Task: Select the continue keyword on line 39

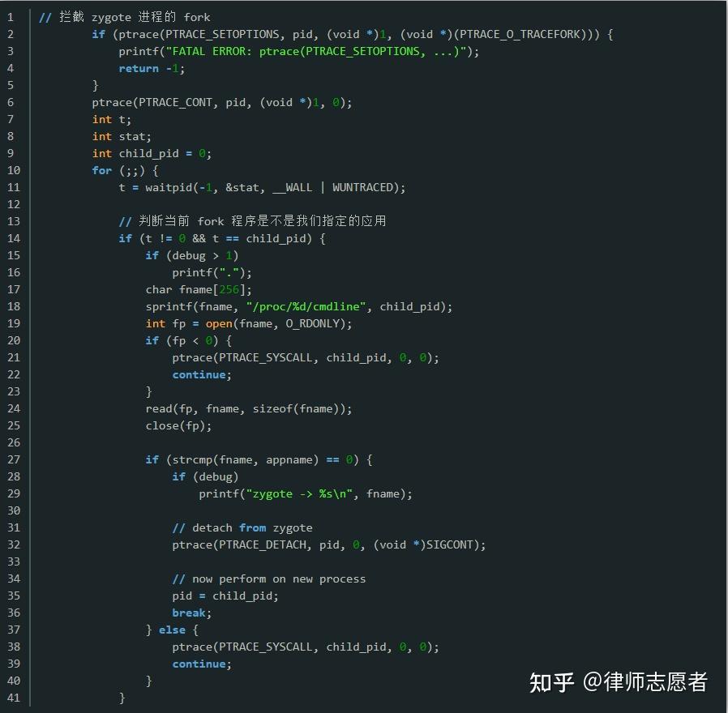Action: [199, 664]
